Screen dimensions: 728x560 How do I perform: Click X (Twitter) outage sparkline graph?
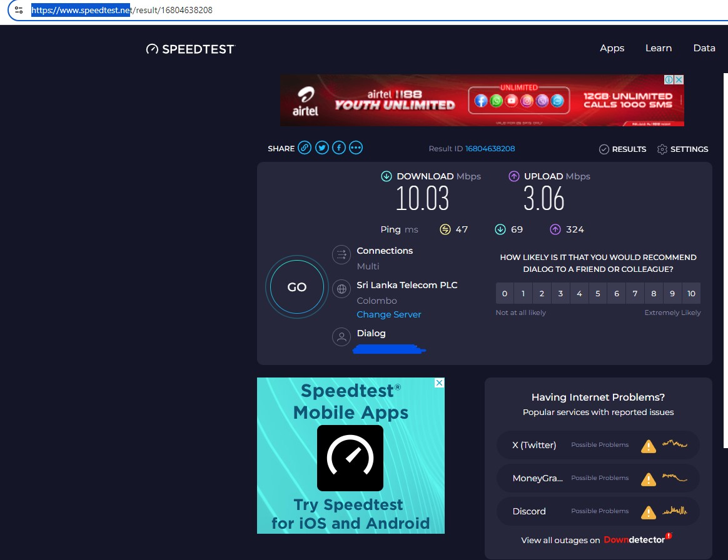click(675, 444)
